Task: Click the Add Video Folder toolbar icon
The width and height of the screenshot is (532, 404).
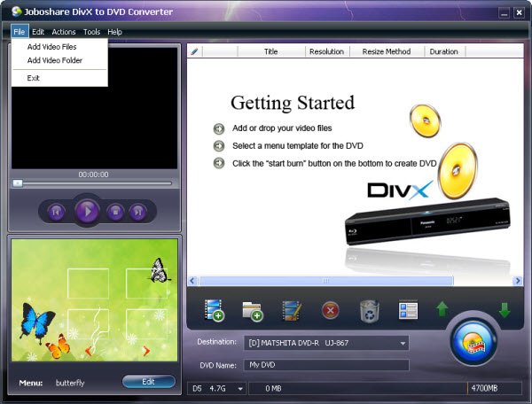Action: [253, 311]
